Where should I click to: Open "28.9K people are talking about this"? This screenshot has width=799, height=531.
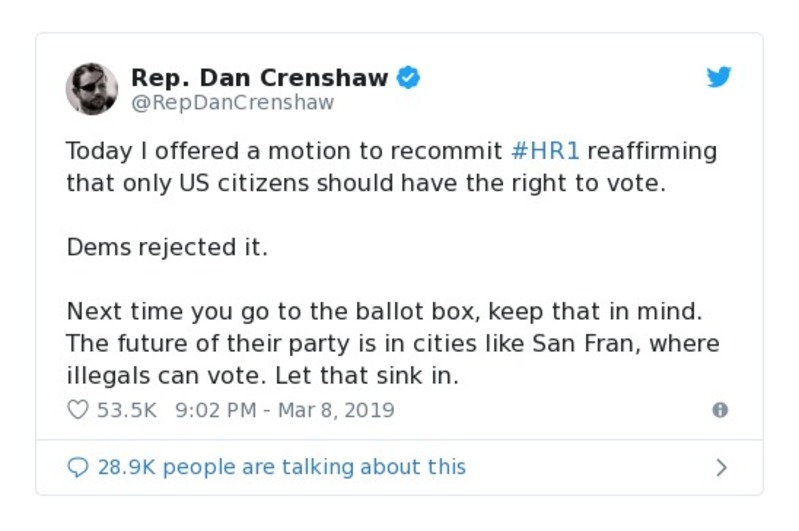coord(281,467)
